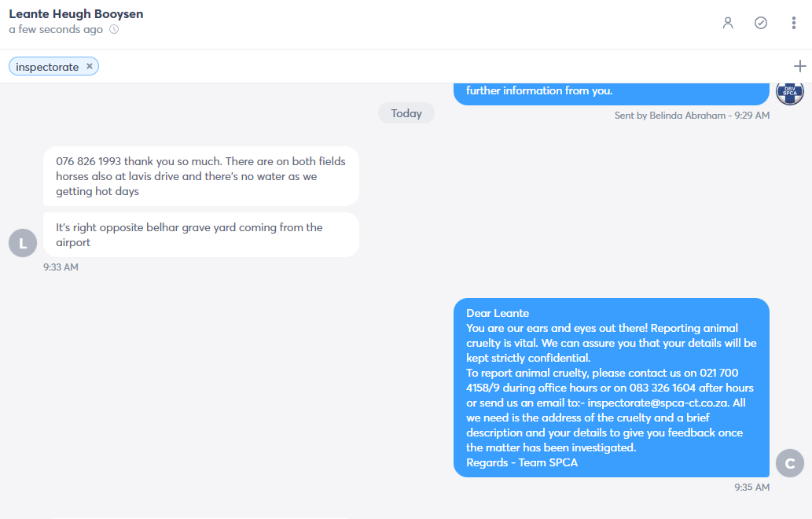Open the L contact avatar

coord(23,243)
